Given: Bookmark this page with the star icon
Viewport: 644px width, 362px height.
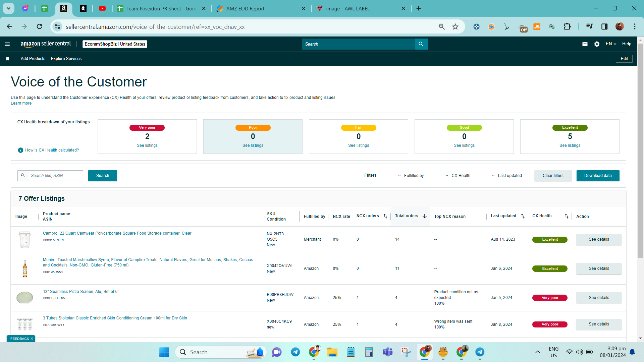Looking at the screenshot, I should tap(455, 26).
